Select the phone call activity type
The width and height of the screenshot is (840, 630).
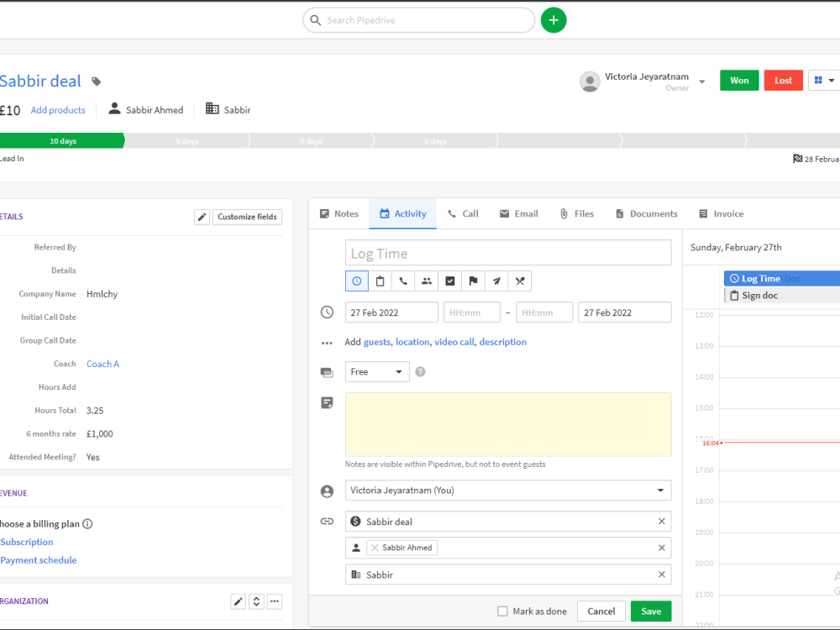403,281
